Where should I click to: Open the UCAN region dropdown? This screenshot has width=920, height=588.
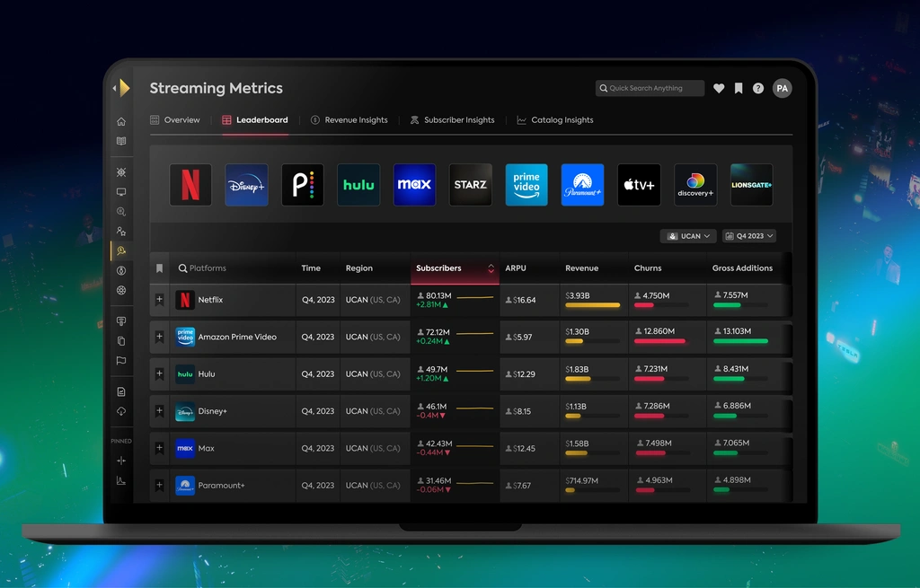click(688, 236)
